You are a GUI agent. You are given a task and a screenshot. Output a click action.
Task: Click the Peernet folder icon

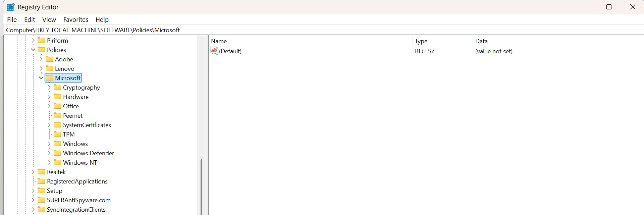point(57,115)
